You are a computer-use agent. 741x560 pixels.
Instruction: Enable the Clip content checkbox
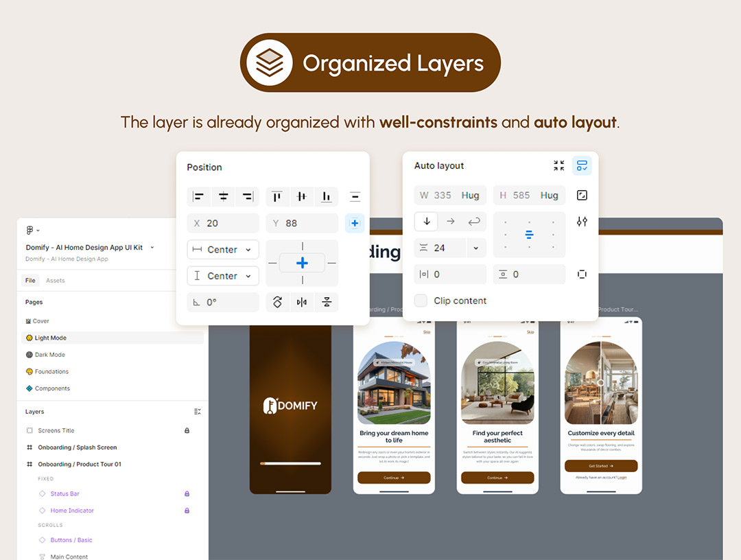click(421, 301)
